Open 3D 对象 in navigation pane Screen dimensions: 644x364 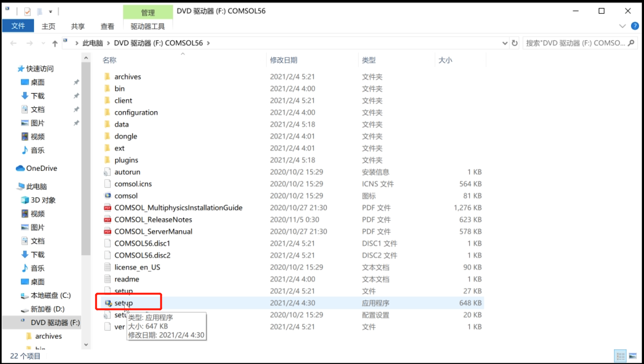[x=43, y=200]
